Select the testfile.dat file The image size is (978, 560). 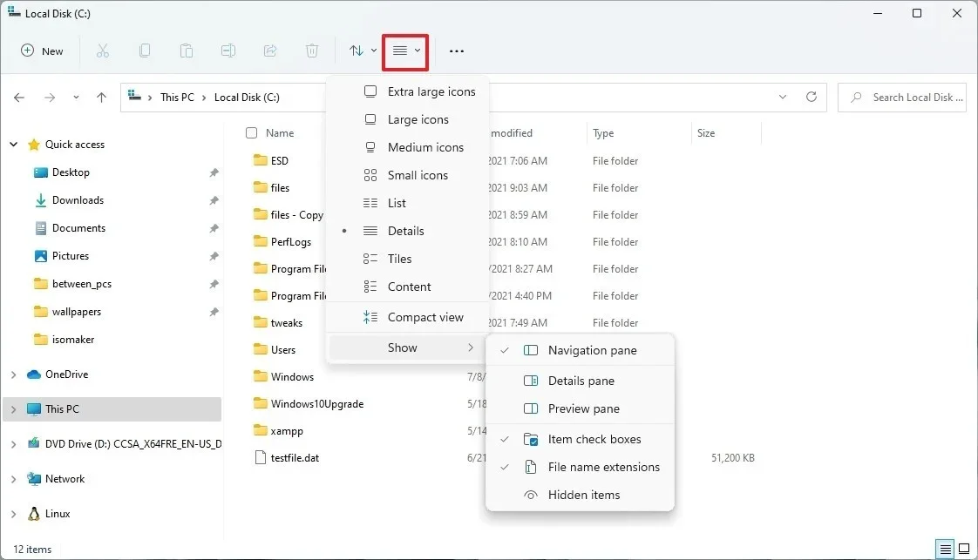coord(287,458)
